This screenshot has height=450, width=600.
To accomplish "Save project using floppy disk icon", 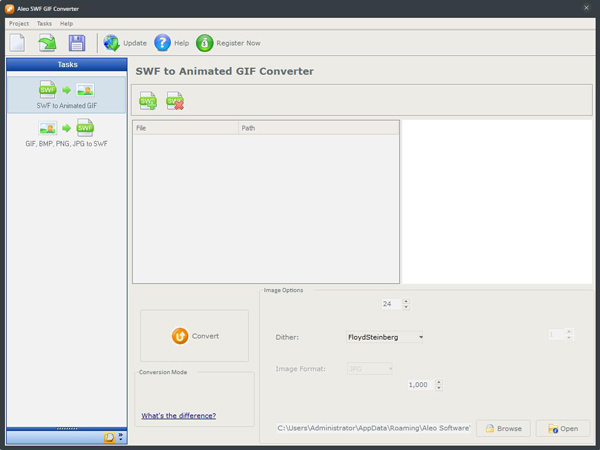I will [x=77, y=42].
